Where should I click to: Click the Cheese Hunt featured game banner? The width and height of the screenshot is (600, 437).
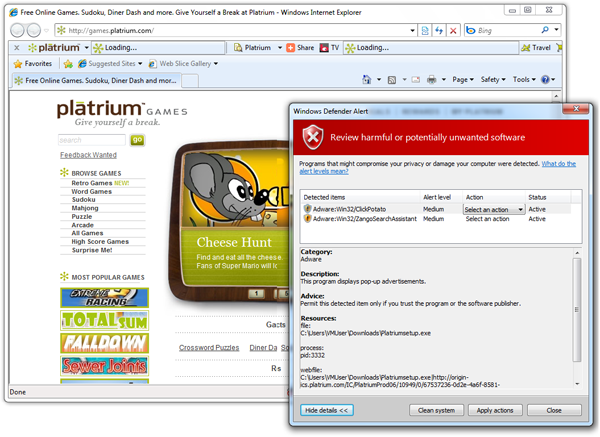(x=234, y=218)
